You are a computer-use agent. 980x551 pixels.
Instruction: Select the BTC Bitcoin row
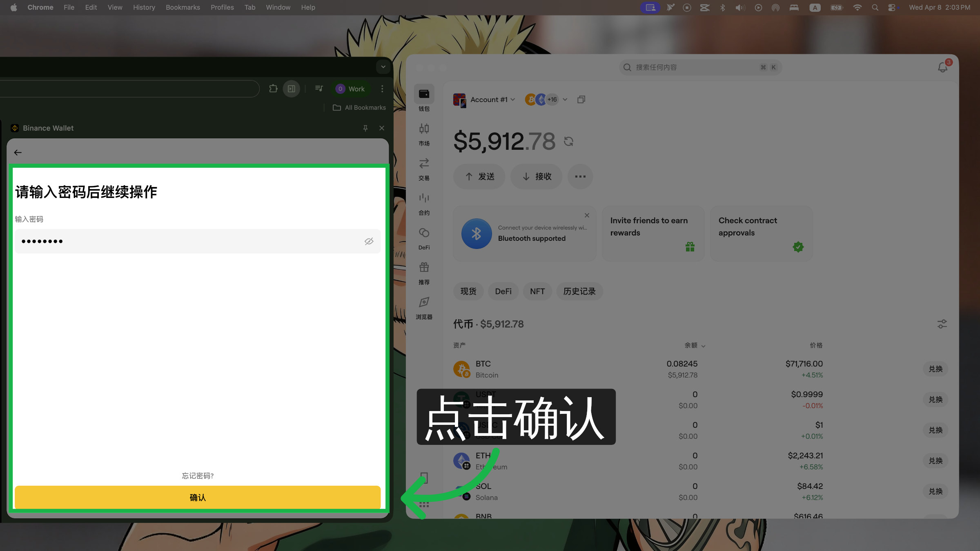point(700,369)
